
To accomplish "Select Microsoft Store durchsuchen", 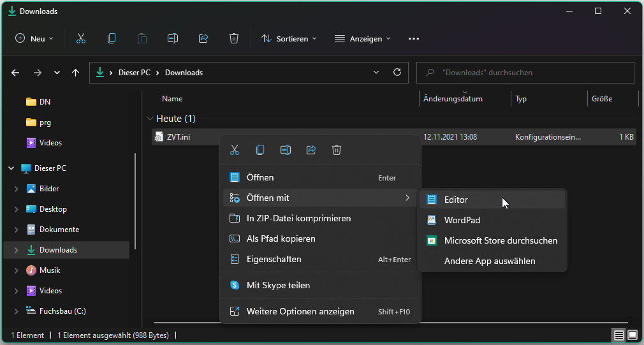I will (492, 240).
